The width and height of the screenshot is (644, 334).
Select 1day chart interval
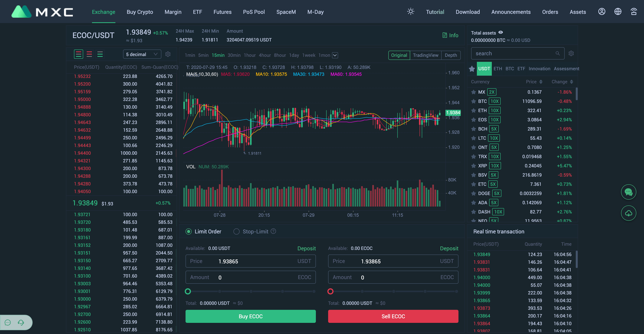[x=294, y=55]
